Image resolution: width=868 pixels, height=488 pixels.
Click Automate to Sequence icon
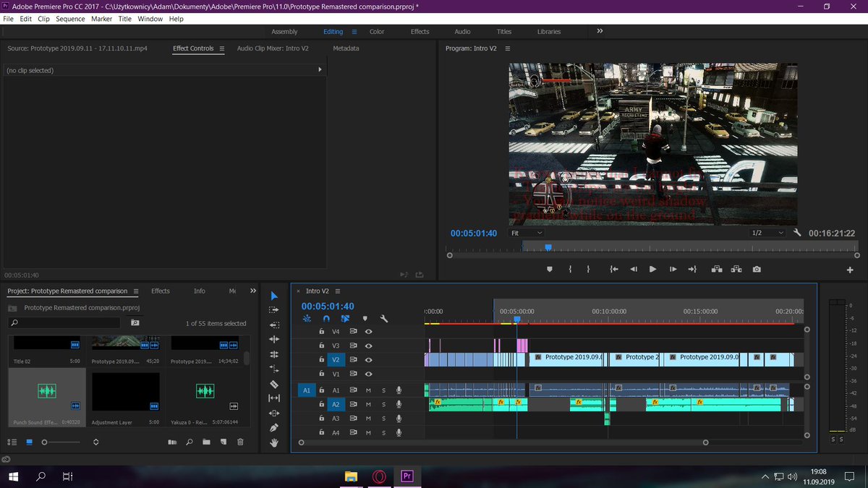pos(172,442)
